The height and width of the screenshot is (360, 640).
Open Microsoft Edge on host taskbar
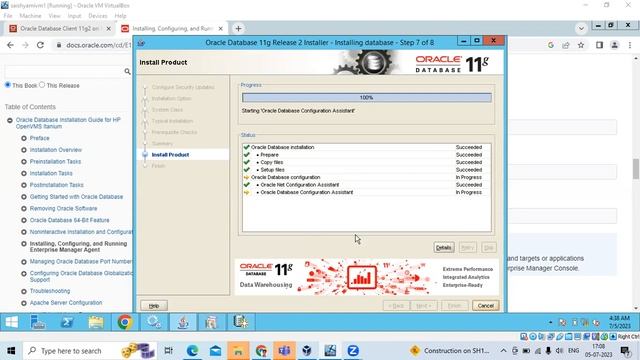[x=192, y=351]
